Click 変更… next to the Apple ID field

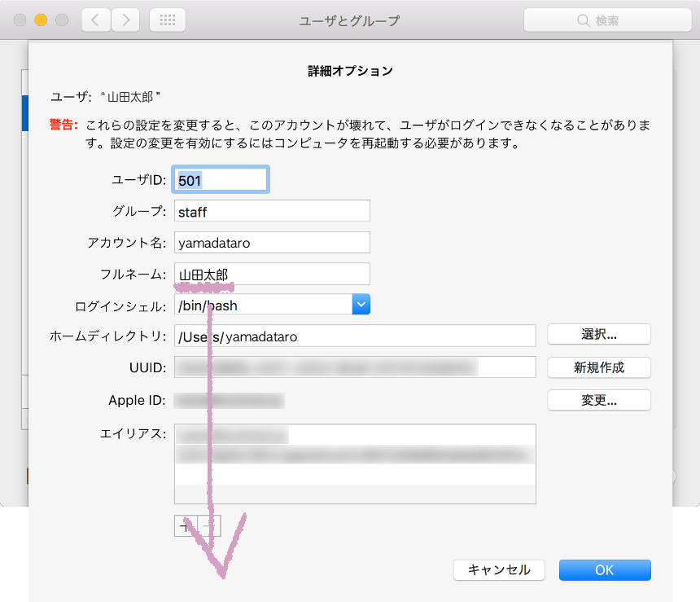pos(599,400)
